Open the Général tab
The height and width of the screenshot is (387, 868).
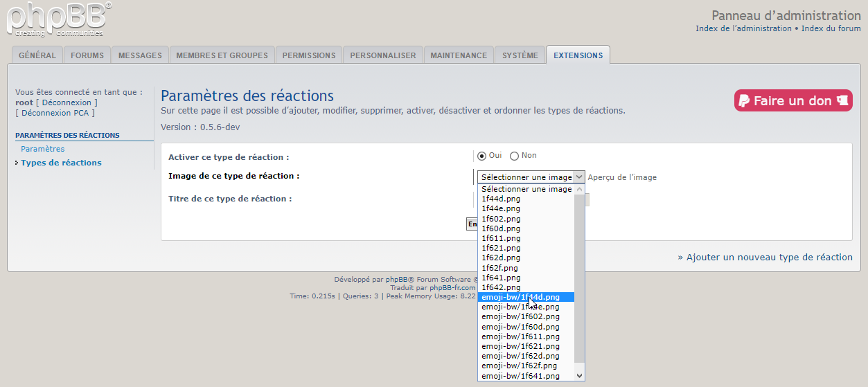pos(37,55)
